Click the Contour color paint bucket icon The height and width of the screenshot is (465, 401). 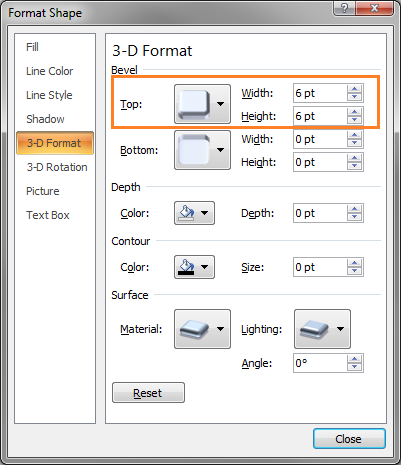pyautogui.click(x=186, y=267)
